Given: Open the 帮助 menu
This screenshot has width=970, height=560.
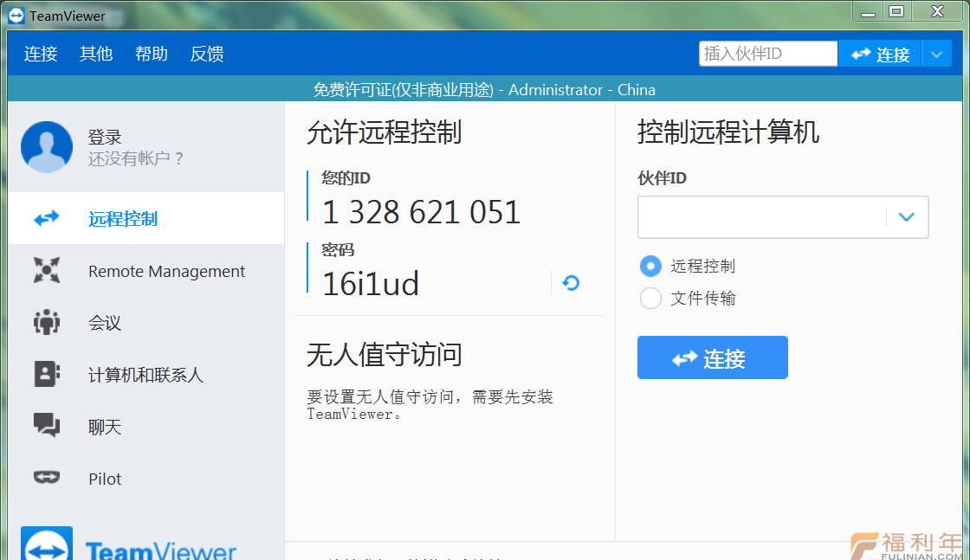Looking at the screenshot, I should pyautogui.click(x=152, y=55).
